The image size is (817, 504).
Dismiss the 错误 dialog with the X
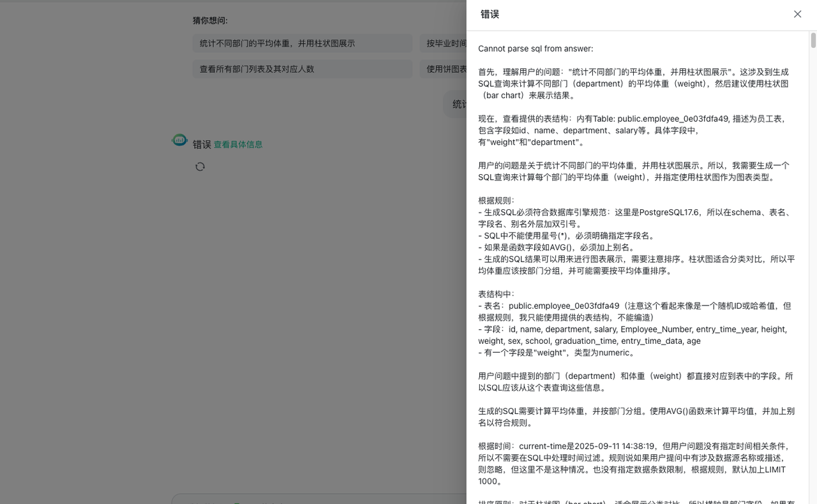797,14
